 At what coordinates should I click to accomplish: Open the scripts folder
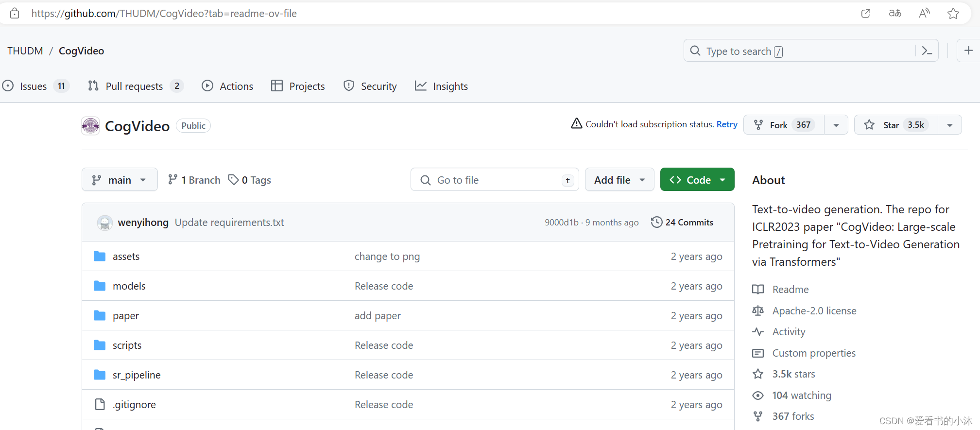[x=127, y=345]
